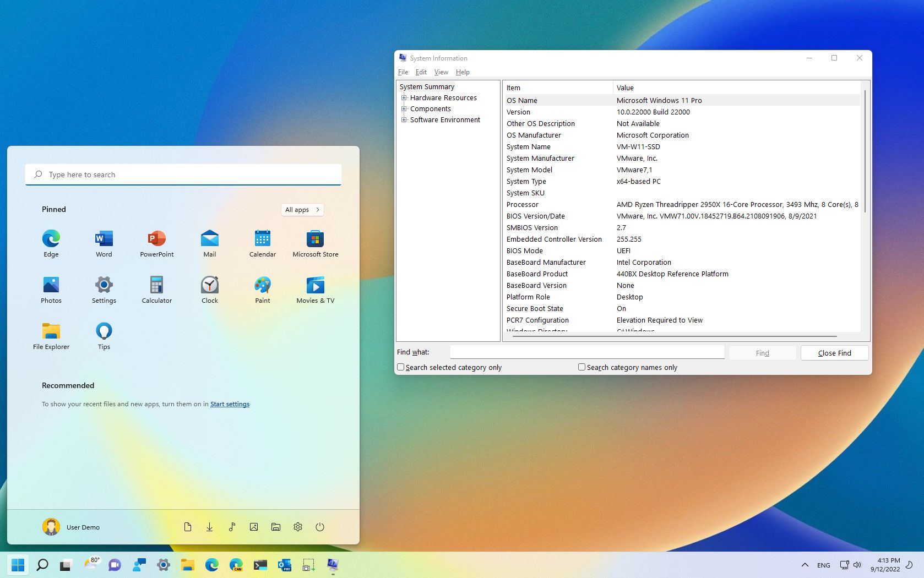Expand the Components category
This screenshot has width=924, height=578.
pos(405,108)
